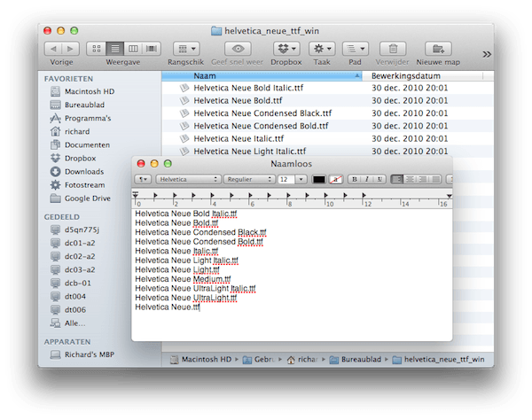The width and height of the screenshot is (532, 420).
Task: Open the Pad path dropdown
Action: pos(356,49)
